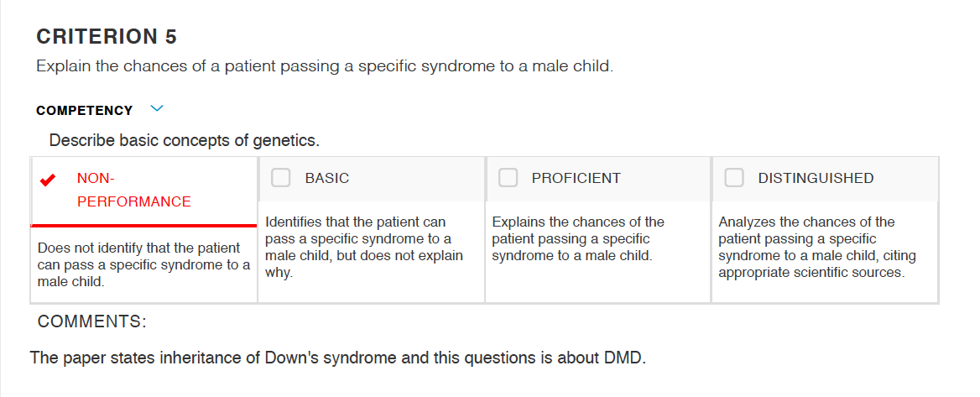Click the red underline below Non-Performance
Image resolution: width=980 pixels, height=397 pixels.
(143, 225)
